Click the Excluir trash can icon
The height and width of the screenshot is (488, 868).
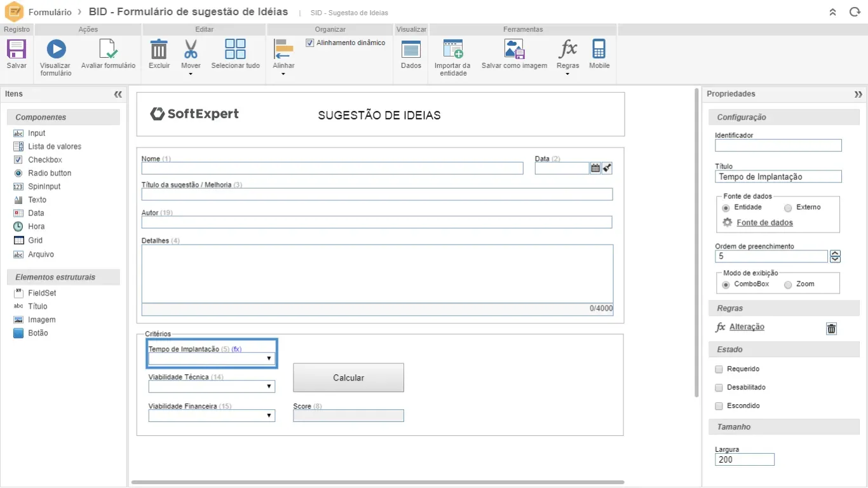coord(159,50)
